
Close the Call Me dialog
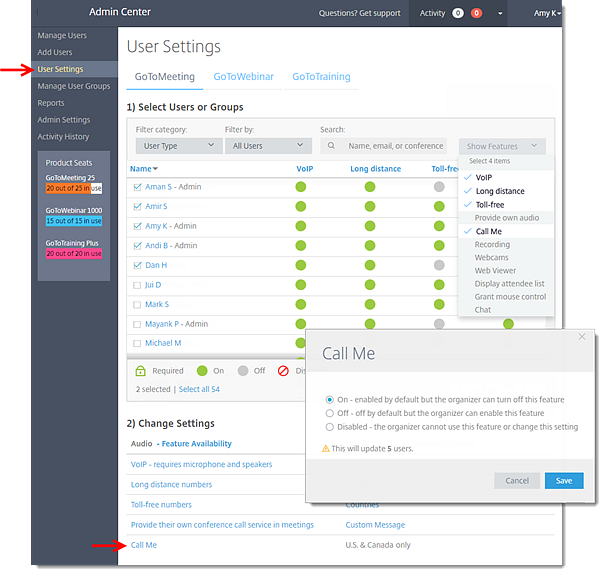(582, 337)
